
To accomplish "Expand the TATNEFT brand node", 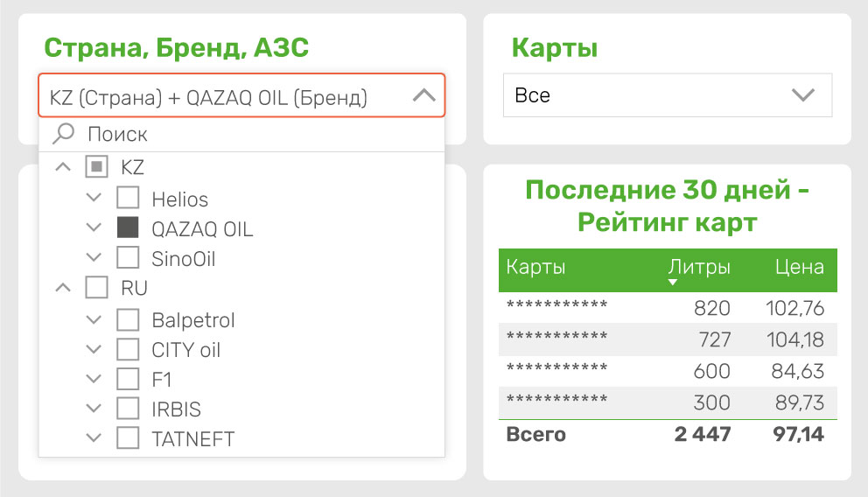I will click(x=94, y=437).
